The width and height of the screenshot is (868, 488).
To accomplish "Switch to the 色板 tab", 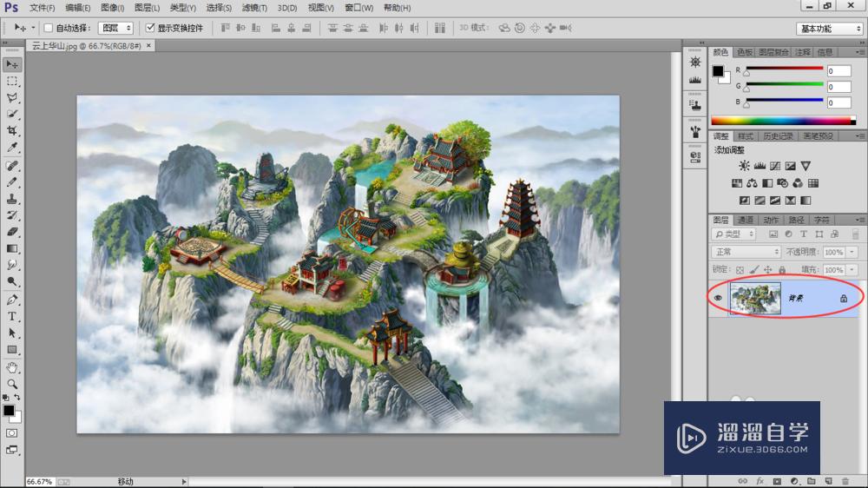I will [x=745, y=52].
